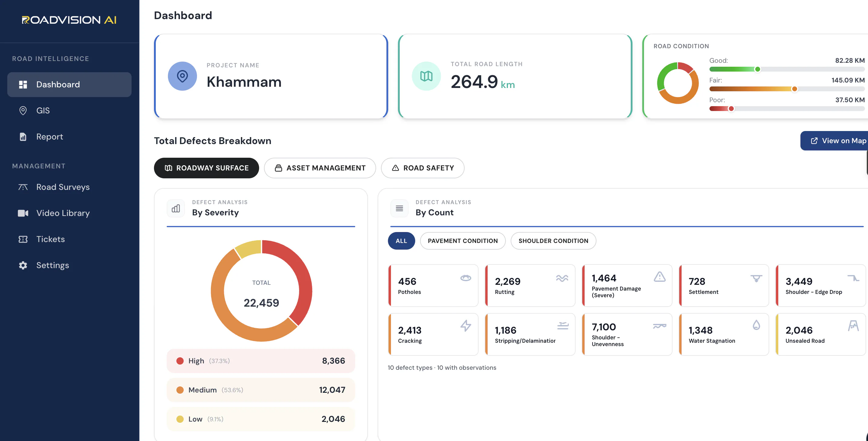Click the By Severity bar chart icon
Viewport: 868px width, 441px height.
[175, 208]
